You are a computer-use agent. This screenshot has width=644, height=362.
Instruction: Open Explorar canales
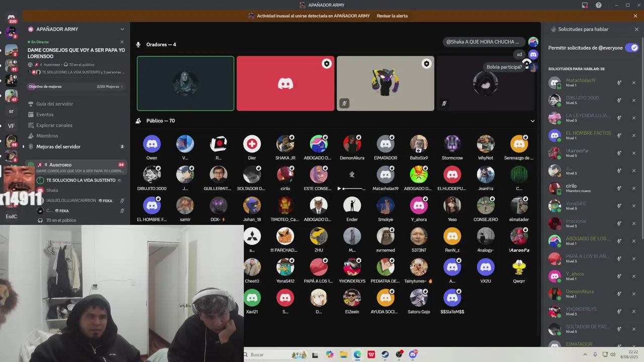click(54, 125)
